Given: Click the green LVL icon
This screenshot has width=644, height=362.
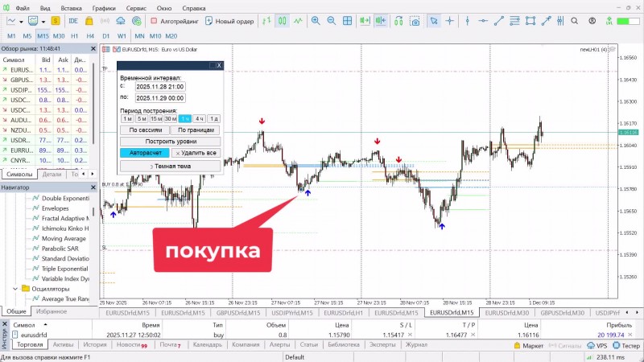Looking at the screenshot, I should (609, 21).
